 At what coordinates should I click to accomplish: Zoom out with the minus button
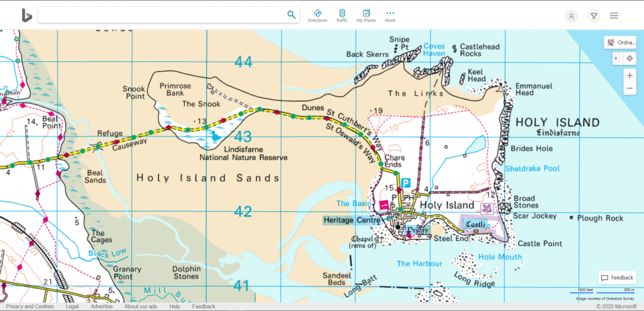pos(630,88)
